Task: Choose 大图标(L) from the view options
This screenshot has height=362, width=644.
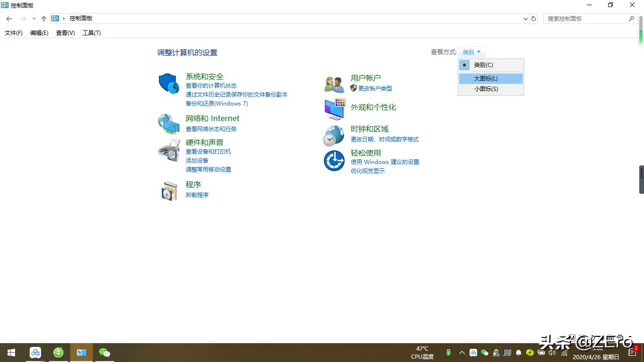Action: [x=490, y=78]
